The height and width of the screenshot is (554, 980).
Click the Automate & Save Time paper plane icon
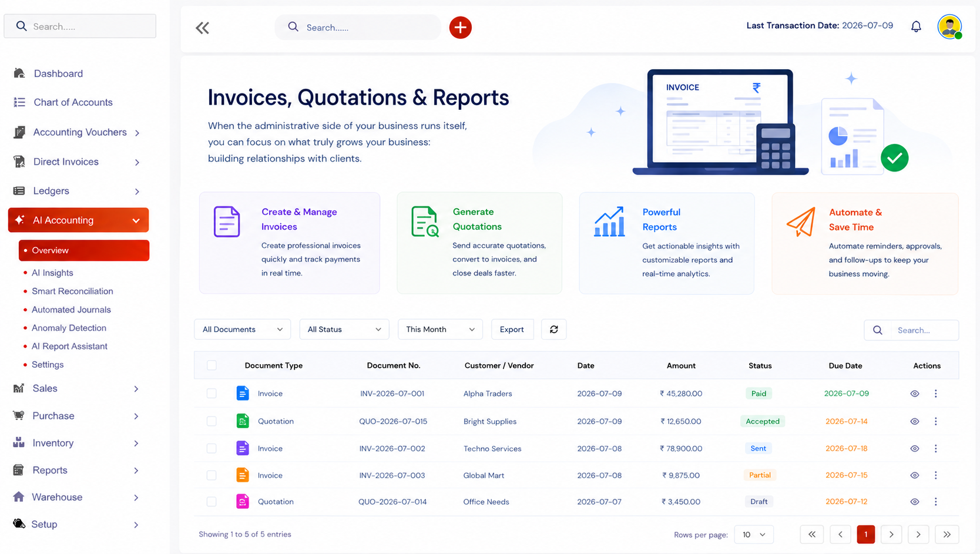(x=801, y=221)
